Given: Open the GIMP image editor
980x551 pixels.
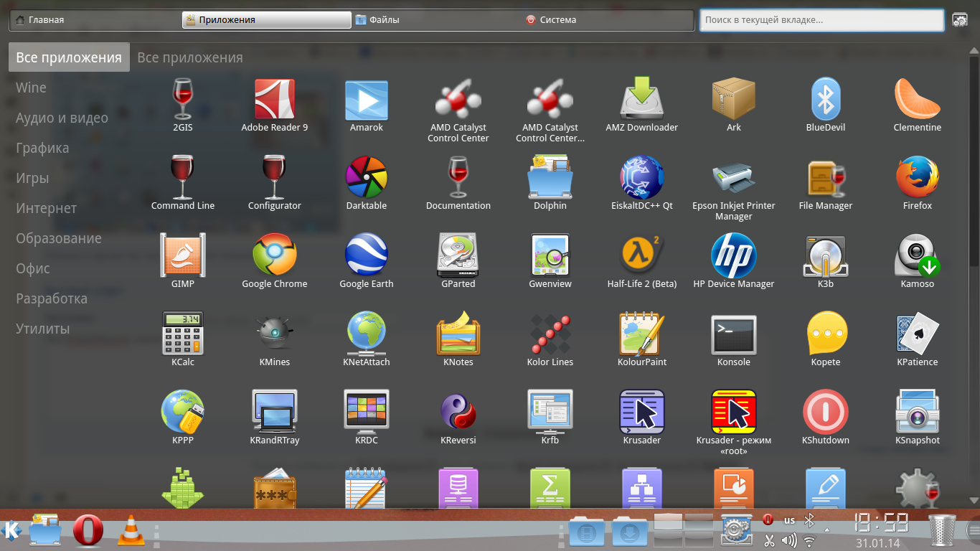Looking at the screenshot, I should coord(183,256).
